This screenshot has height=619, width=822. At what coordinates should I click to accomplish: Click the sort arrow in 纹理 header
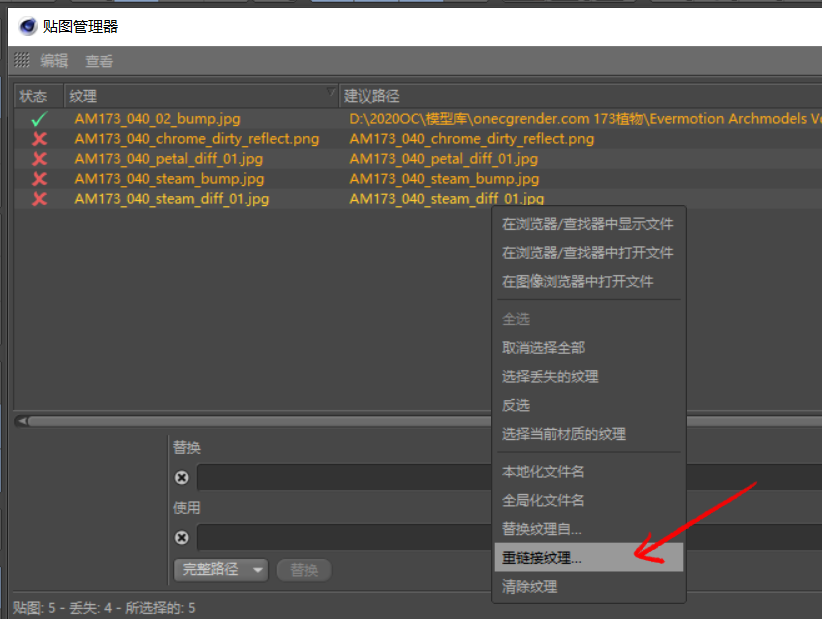331,92
